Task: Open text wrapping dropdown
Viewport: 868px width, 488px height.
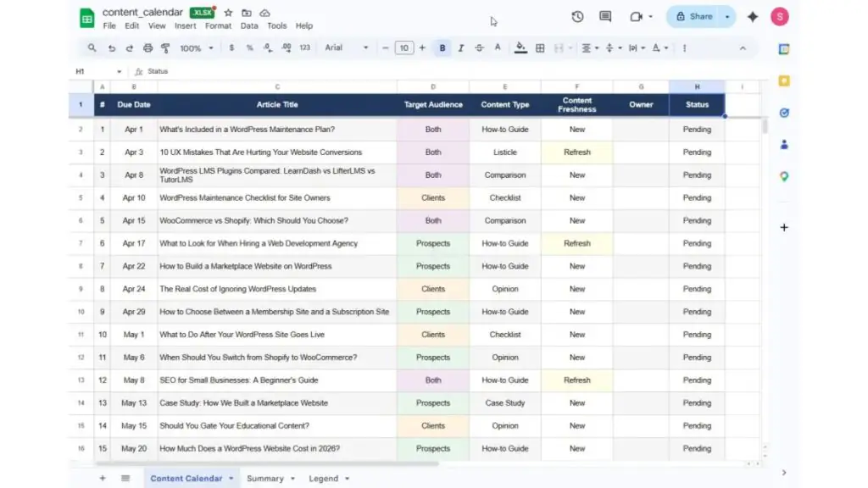Action: click(x=637, y=48)
